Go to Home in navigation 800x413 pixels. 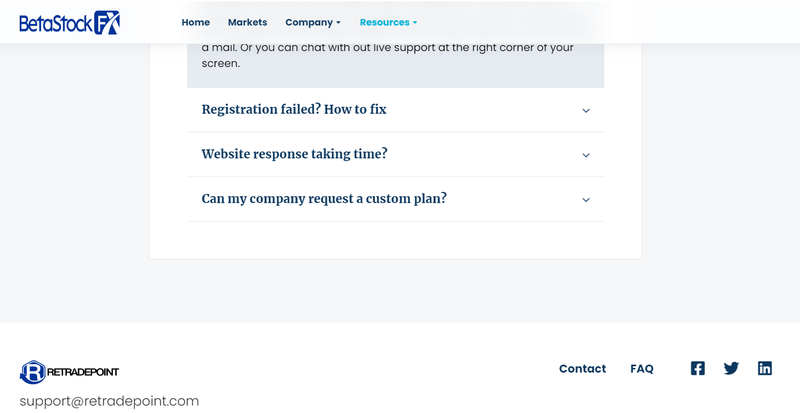[195, 22]
